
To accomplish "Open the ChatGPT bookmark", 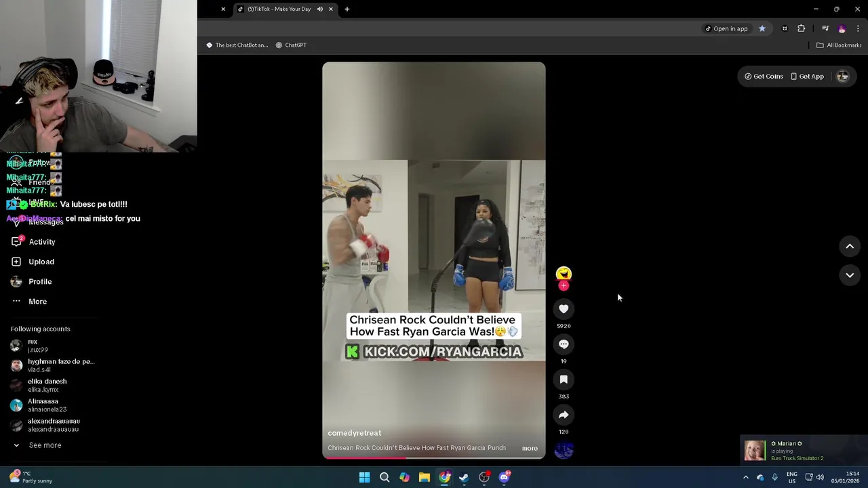I will point(291,45).
